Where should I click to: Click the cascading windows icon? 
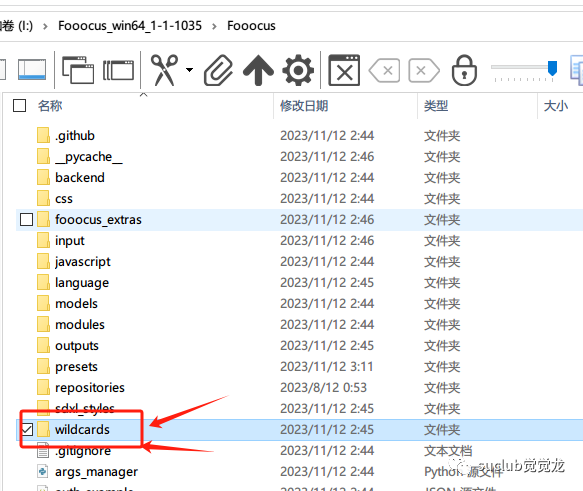point(78,70)
